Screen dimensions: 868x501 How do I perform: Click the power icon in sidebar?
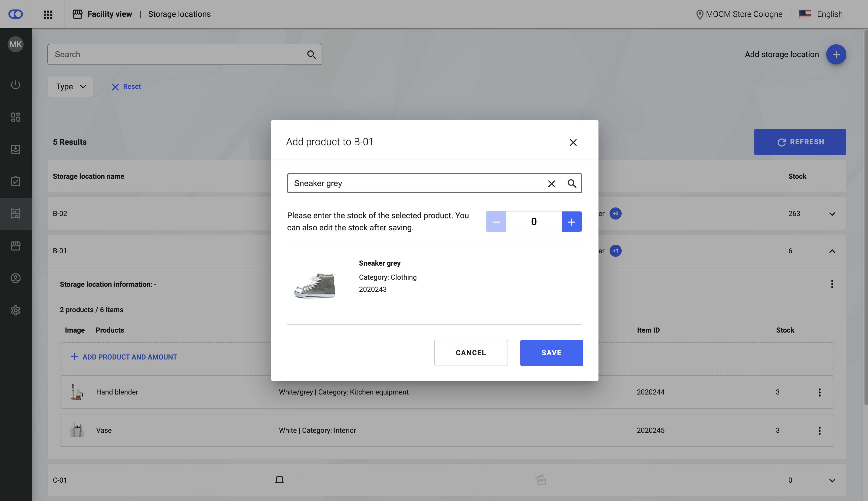pyautogui.click(x=15, y=85)
